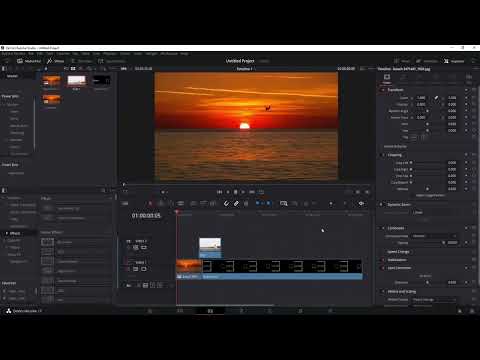Toggle the Effects Library panel button
Image resolution: width=480 pixels, height=360 pixels.
55,61
